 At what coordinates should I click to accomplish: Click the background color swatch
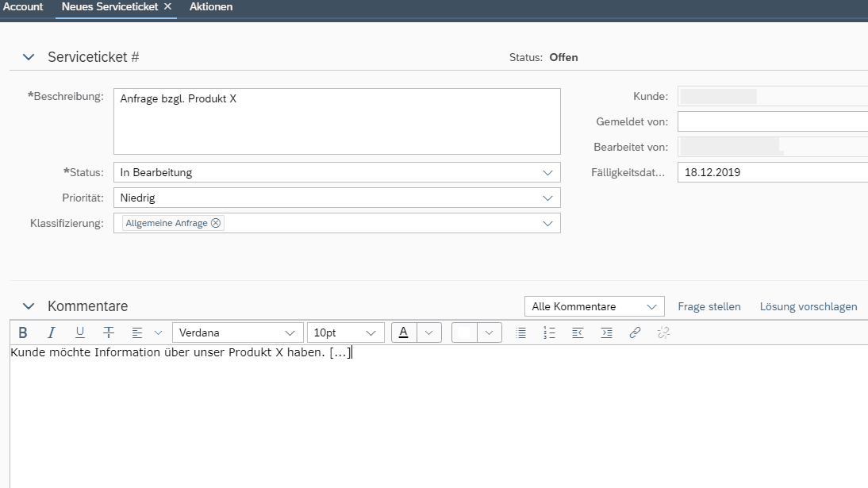point(464,332)
